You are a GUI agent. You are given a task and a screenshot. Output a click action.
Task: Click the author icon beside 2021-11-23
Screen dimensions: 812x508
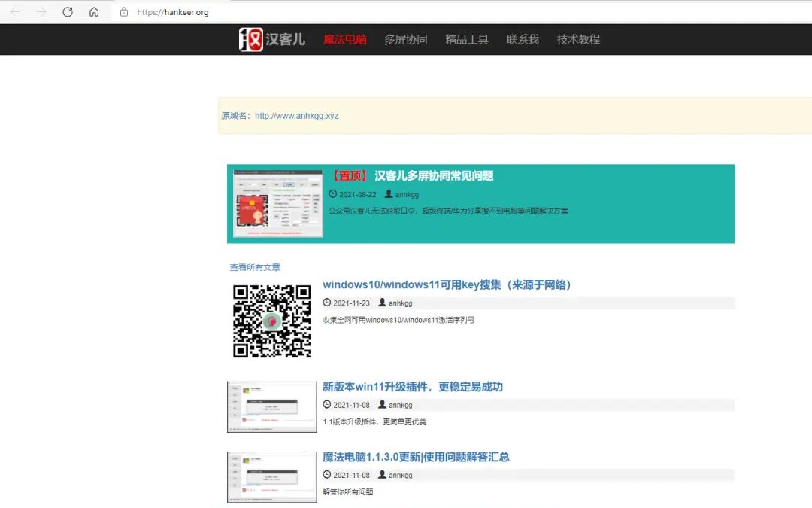pos(382,303)
